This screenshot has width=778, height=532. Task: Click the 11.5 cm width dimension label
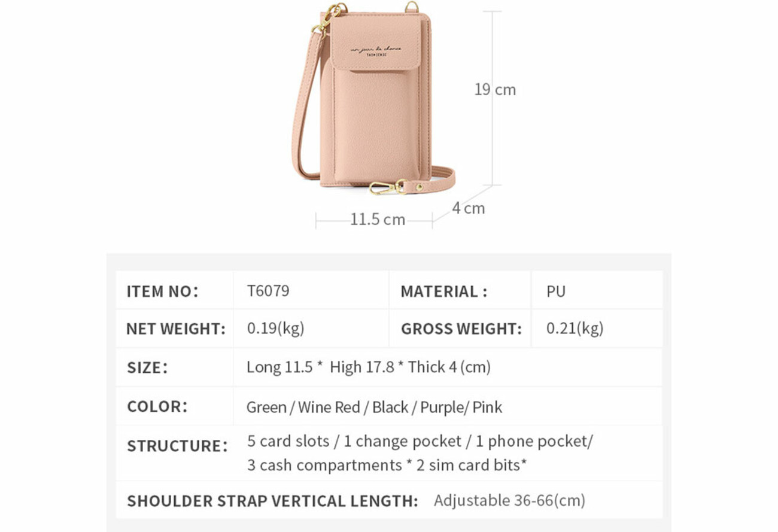tap(378, 220)
